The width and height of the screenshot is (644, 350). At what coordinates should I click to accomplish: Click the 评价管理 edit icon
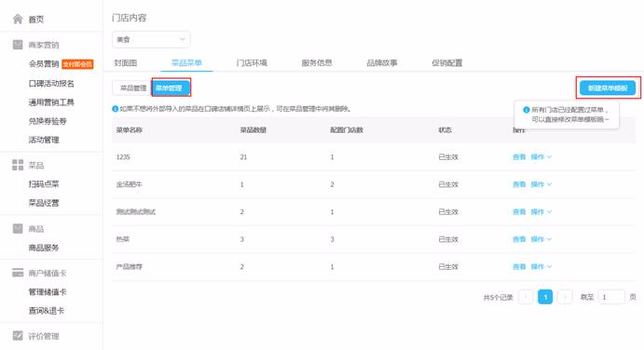coord(18,336)
